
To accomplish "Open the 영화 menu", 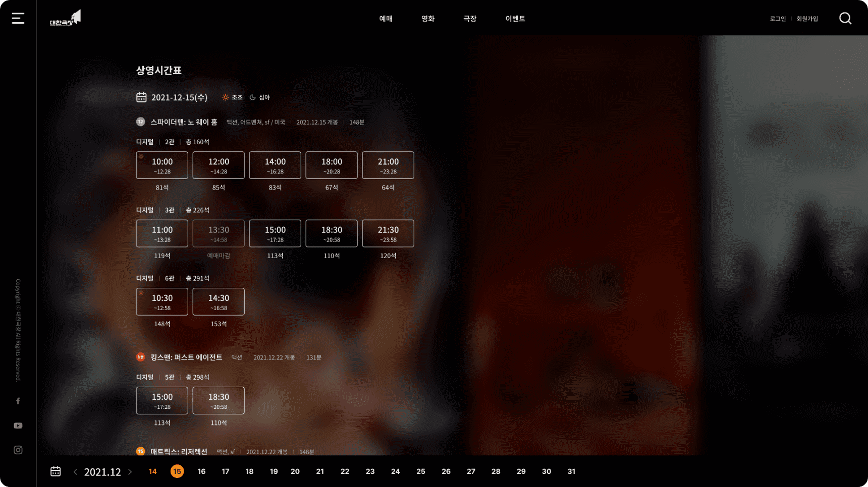I will click(x=428, y=19).
